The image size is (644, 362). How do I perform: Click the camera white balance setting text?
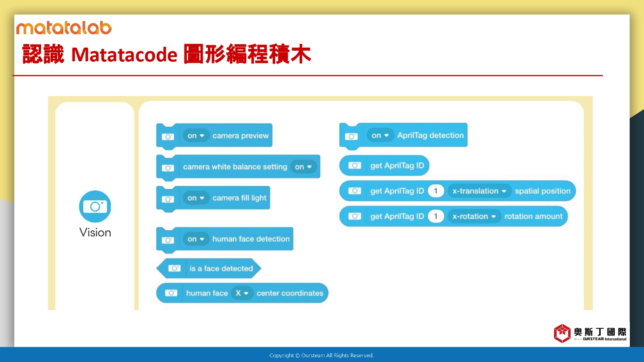(x=235, y=167)
